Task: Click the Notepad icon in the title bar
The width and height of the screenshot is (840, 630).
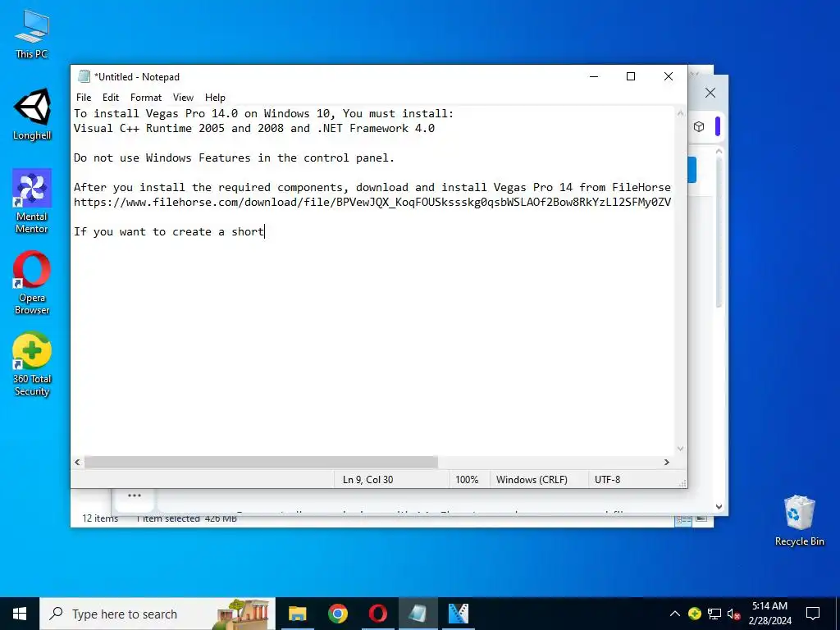Action: click(x=84, y=76)
